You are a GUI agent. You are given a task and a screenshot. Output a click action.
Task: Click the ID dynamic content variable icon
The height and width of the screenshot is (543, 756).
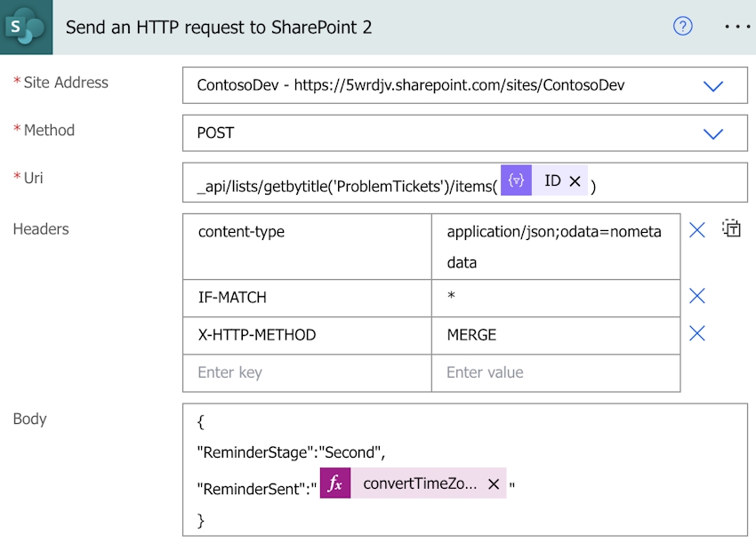click(516, 181)
